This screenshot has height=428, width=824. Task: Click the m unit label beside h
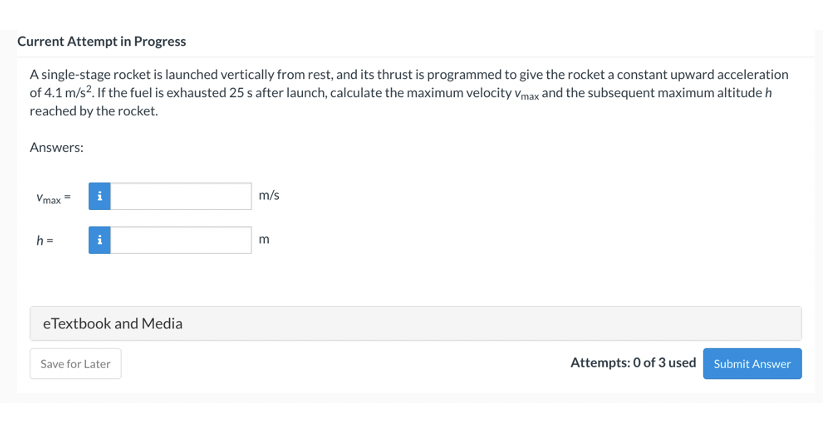coord(264,240)
